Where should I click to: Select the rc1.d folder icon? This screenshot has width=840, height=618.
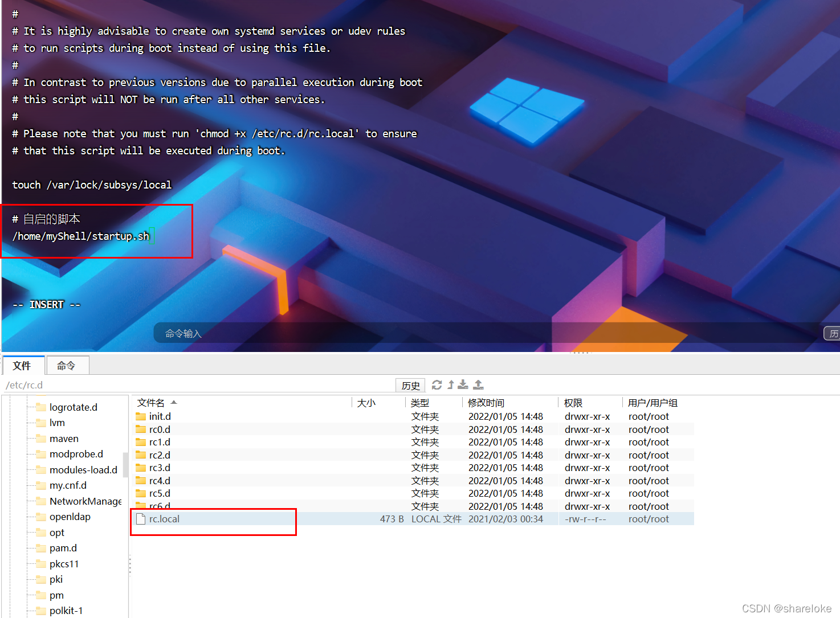point(141,442)
